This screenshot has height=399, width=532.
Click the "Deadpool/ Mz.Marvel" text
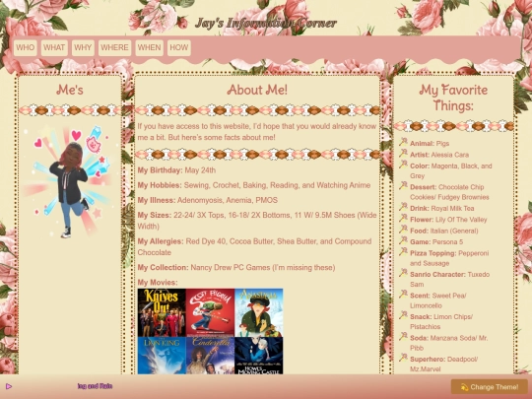[x=443, y=365]
